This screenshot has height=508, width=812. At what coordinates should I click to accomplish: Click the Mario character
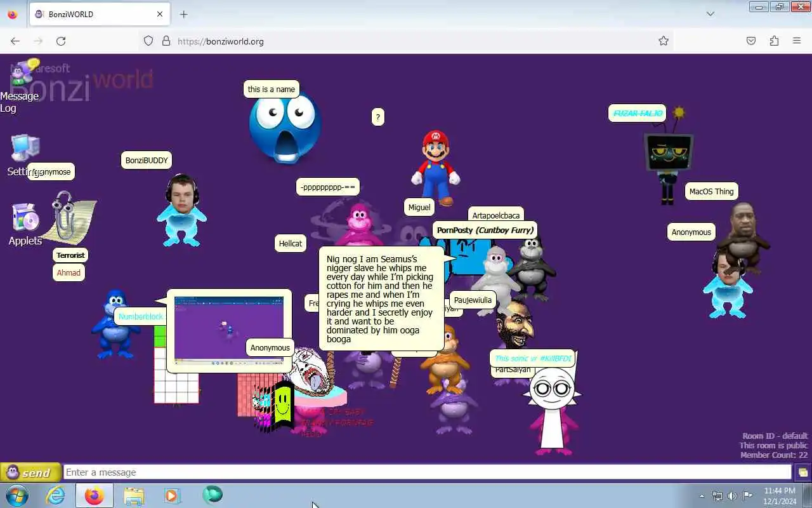click(435, 168)
